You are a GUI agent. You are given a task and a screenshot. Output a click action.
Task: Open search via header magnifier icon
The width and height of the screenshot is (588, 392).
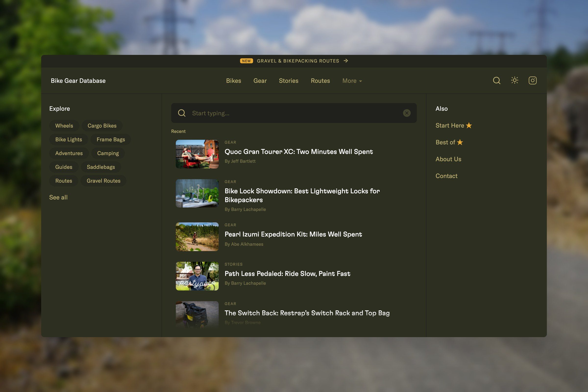(497, 81)
